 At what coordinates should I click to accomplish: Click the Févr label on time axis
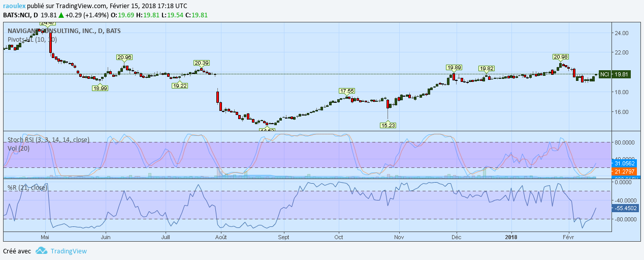(569, 237)
